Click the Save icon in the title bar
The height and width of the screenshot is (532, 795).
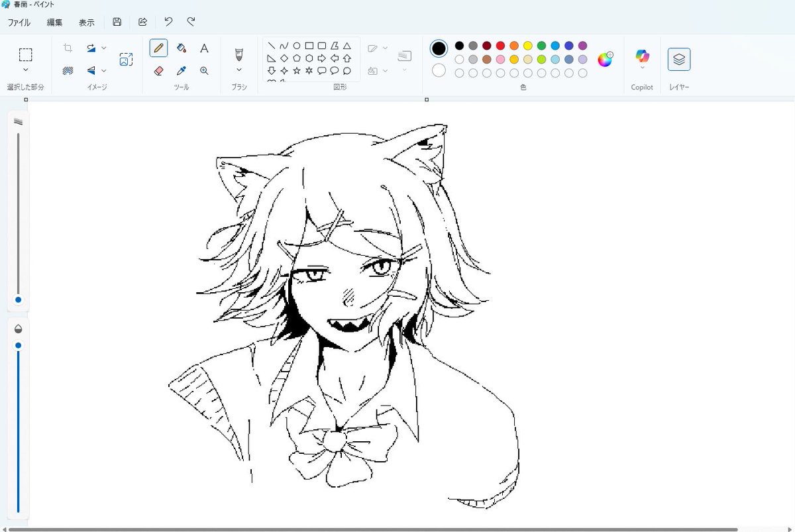[117, 22]
